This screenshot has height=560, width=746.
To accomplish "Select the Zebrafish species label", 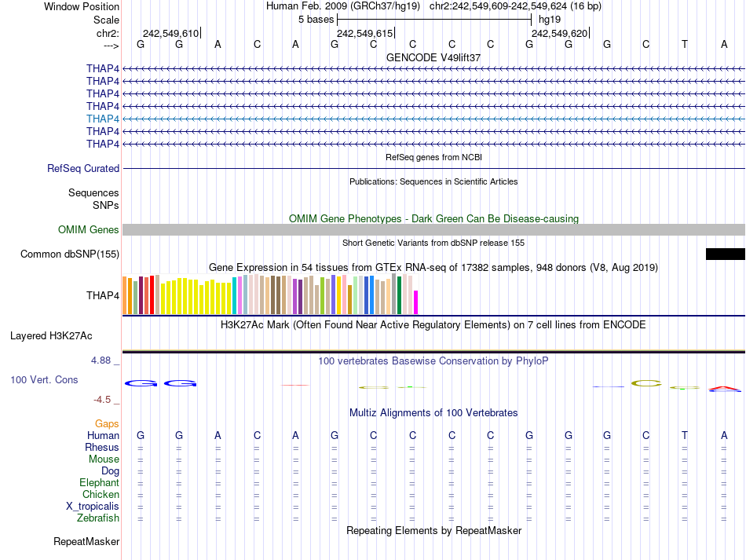I will [x=98, y=518].
